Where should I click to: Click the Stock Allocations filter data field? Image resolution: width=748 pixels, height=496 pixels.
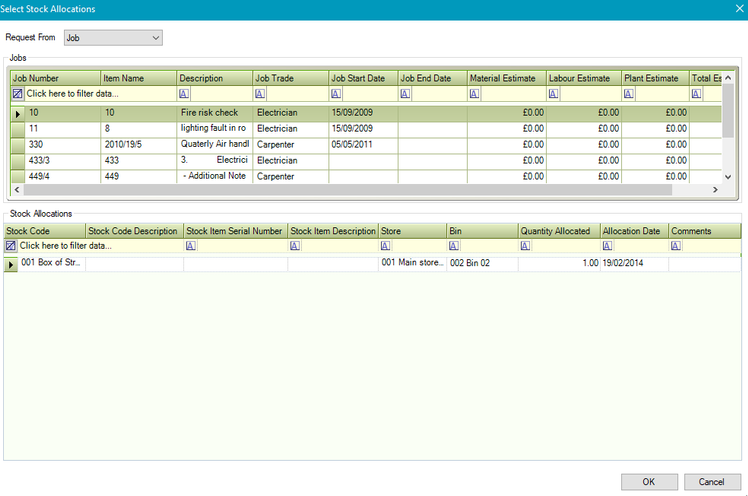coord(95,246)
